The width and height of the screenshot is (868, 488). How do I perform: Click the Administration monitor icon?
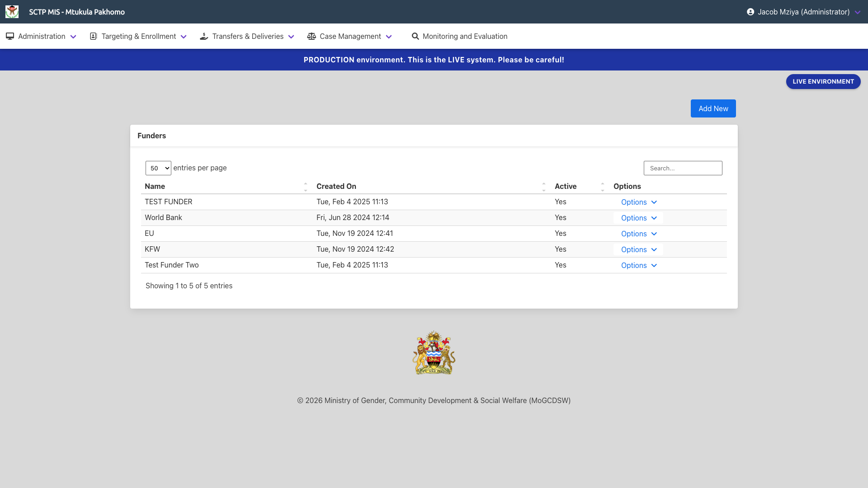point(10,36)
